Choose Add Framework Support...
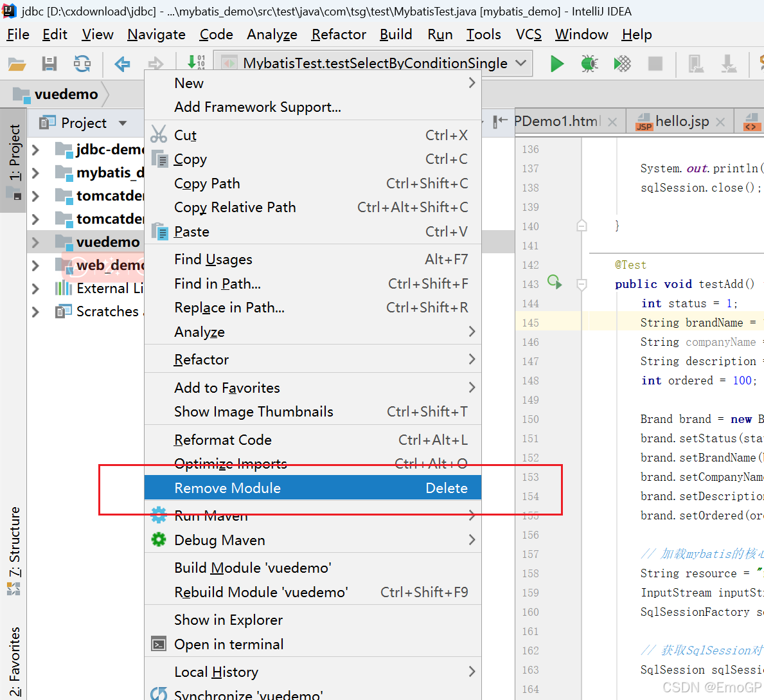 (x=313, y=107)
